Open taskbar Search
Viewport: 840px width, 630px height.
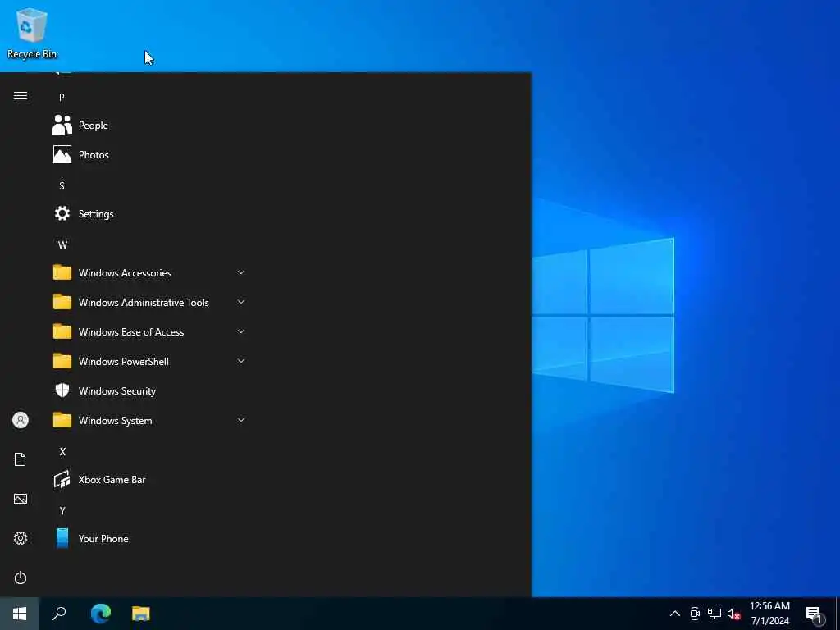coord(59,614)
